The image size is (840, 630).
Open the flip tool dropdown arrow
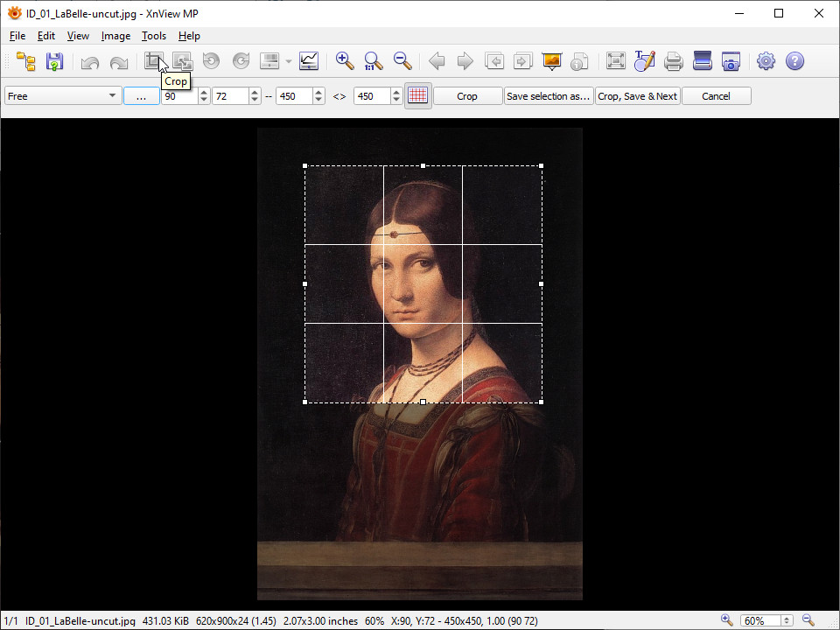coord(288,61)
